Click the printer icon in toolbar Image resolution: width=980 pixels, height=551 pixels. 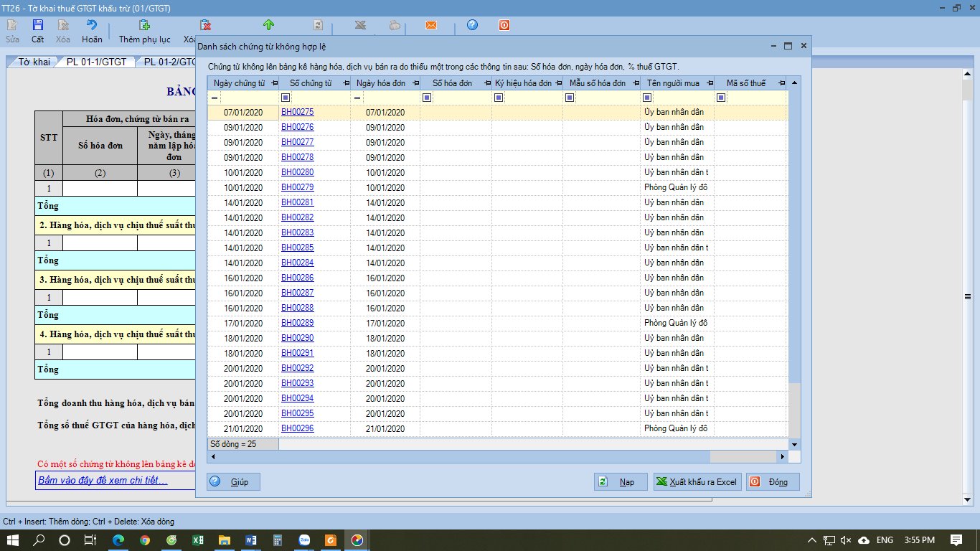(x=395, y=25)
